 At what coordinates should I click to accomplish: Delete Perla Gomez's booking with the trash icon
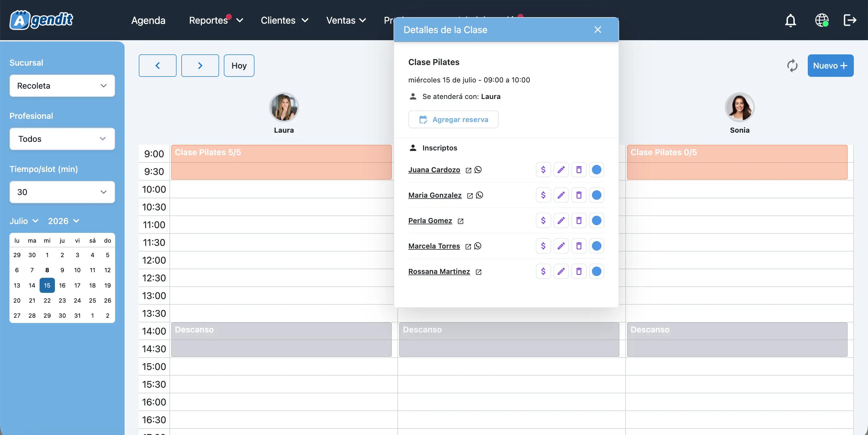(579, 220)
